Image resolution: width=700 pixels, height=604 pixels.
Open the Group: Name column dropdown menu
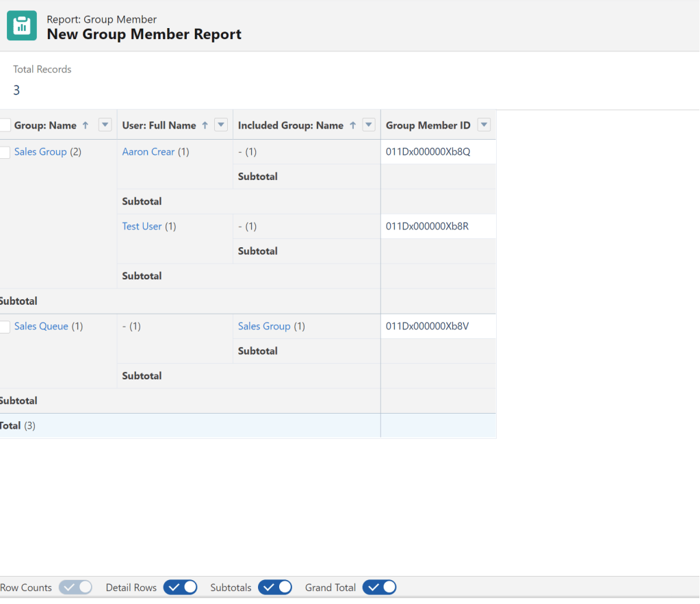tap(105, 125)
